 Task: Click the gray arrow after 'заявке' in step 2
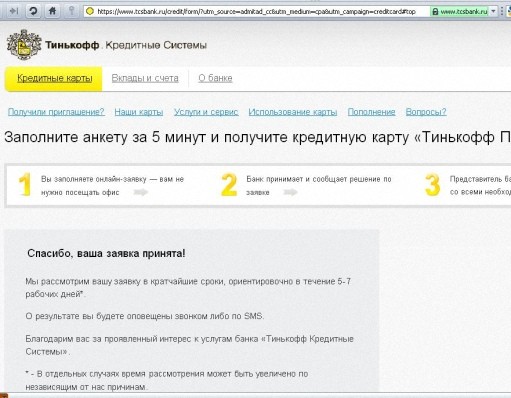(290, 192)
